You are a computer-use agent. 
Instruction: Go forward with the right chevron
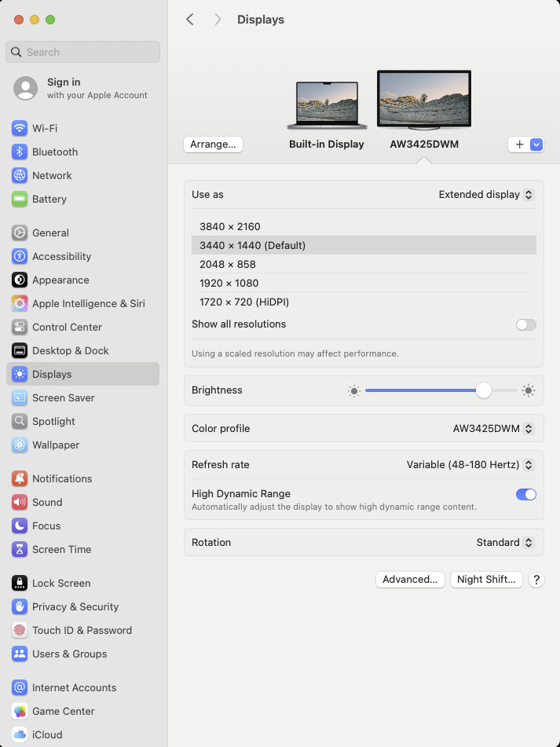pyautogui.click(x=218, y=20)
